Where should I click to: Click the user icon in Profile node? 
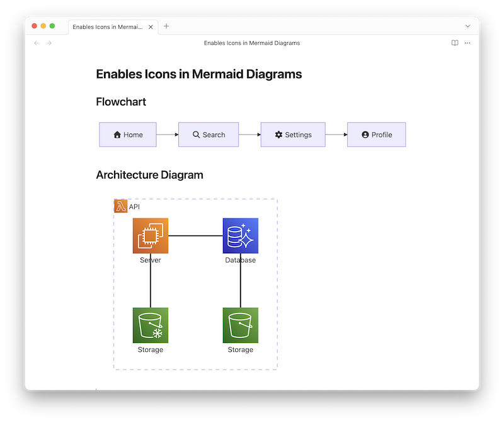(365, 135)
